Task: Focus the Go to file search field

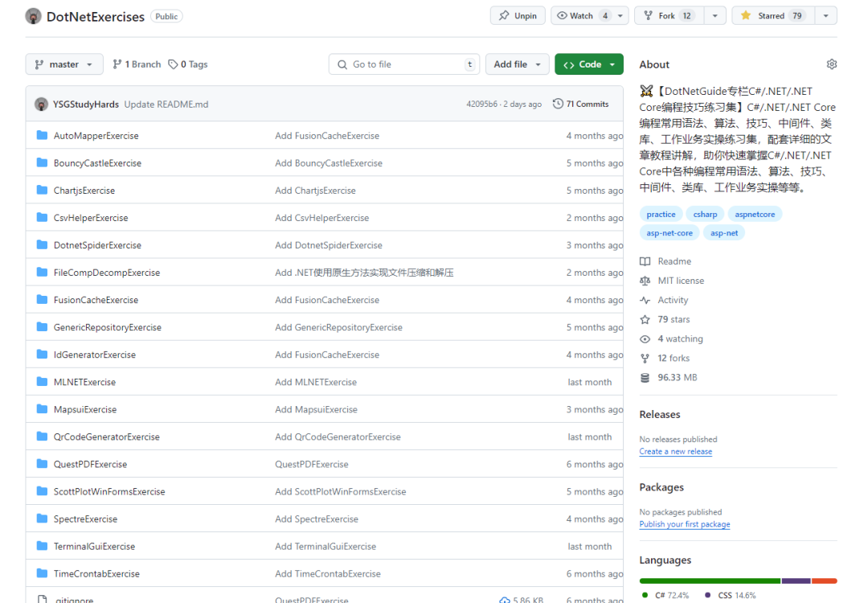Action: [x=402, y=64]
